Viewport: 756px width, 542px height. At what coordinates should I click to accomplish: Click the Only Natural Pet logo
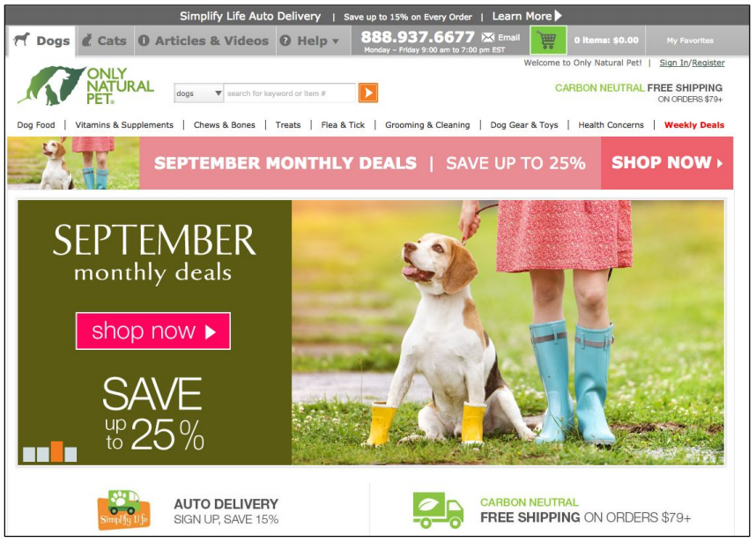coord(85,85)
